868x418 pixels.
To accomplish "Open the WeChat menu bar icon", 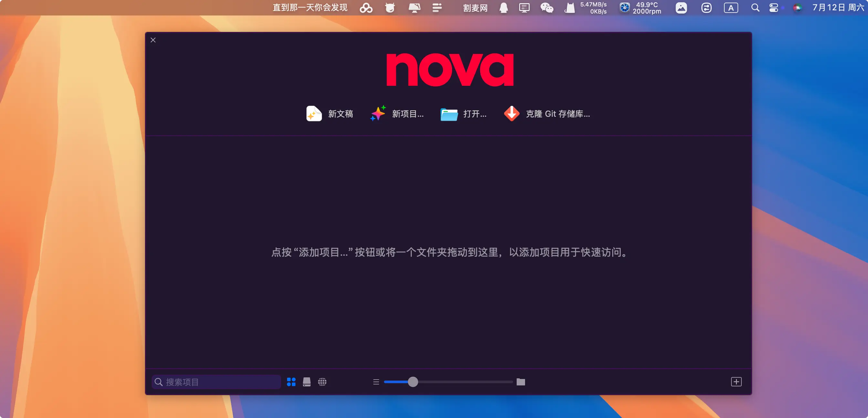I will (x=547, y=8).
